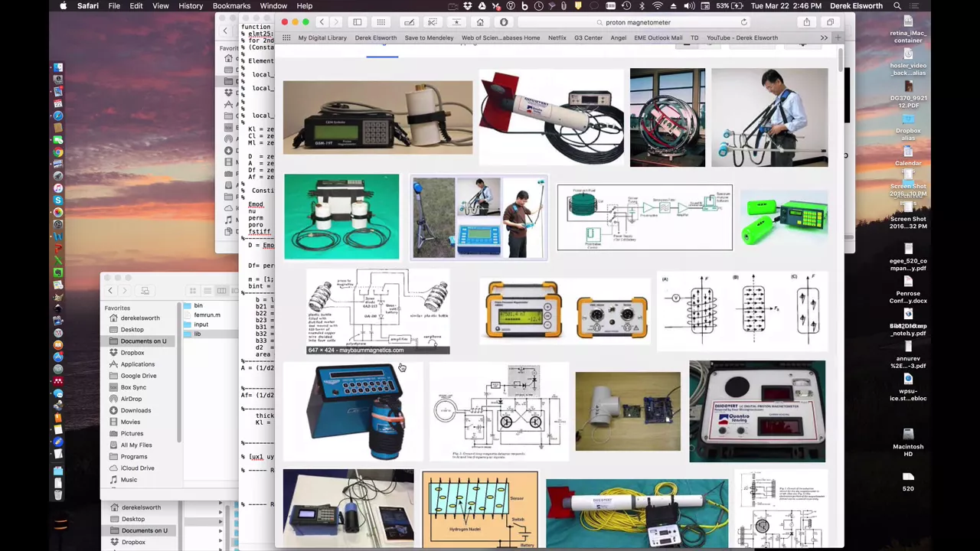The height and width of the screenshot is (551, 980).
Task: Open the Top Sites grid button
Action: click(381, 22)
